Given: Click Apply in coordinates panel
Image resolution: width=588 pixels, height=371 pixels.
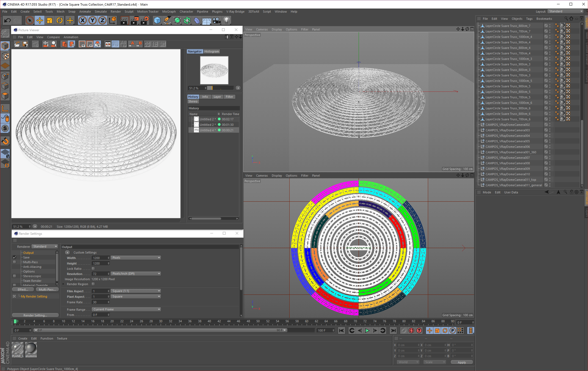Looking at the screenshot, I should tap(462, 362).
